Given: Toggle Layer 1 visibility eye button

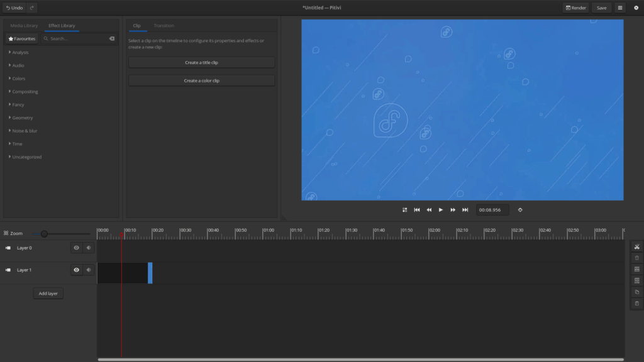Looking at the screenshot, I should [x=77, y=270].
